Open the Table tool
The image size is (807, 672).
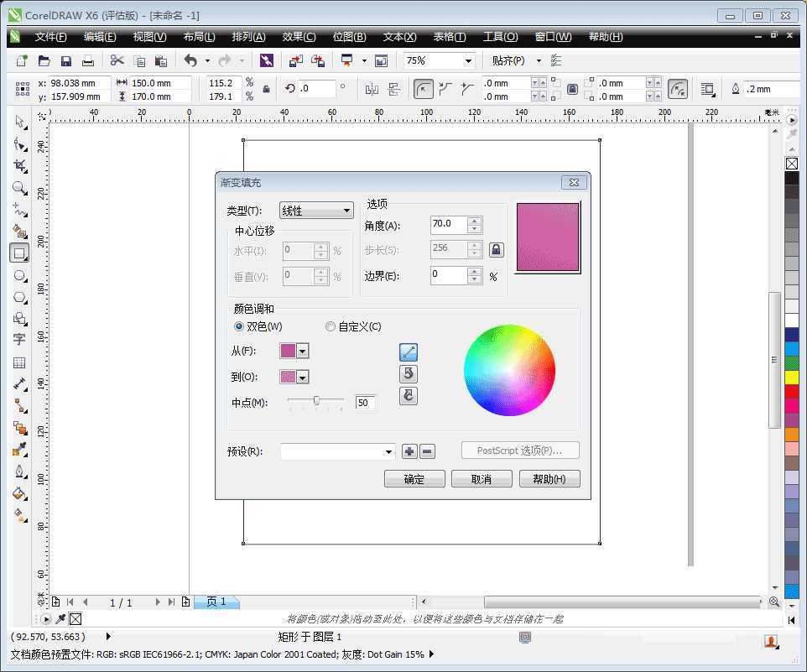(20, 362)
